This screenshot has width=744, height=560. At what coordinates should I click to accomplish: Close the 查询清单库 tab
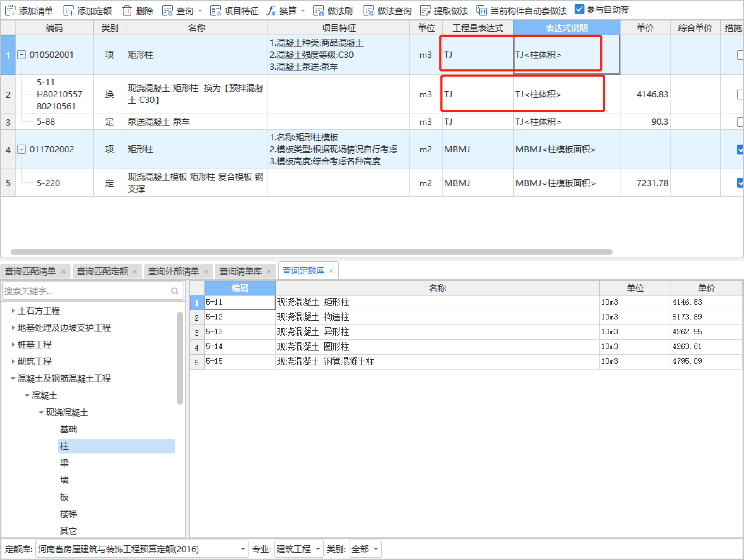269,272
